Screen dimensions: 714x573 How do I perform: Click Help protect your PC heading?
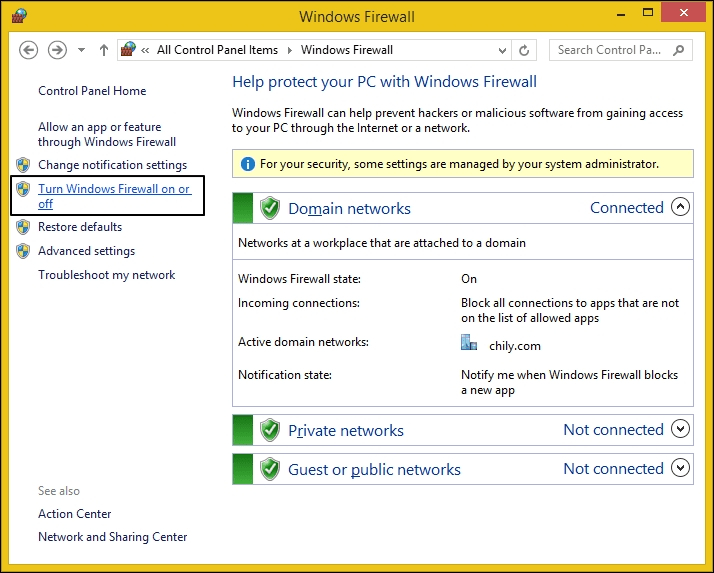[384, 82]
